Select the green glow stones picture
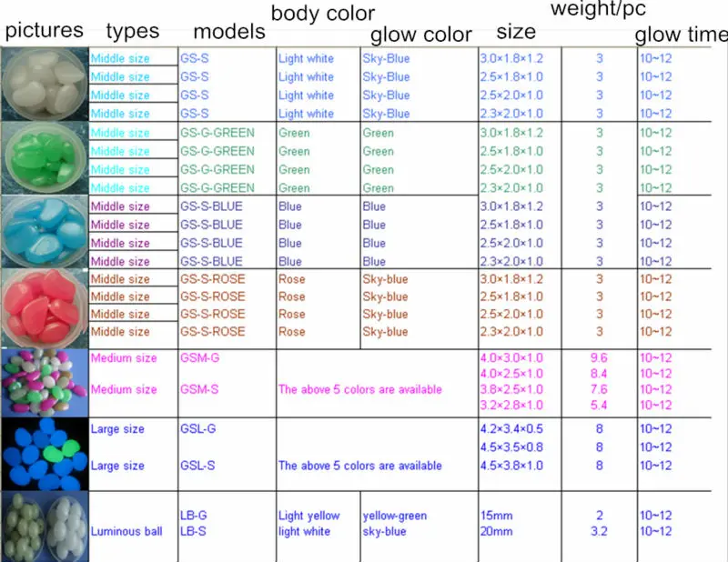The height and width of the screenshot is (562, 728). 44,157
